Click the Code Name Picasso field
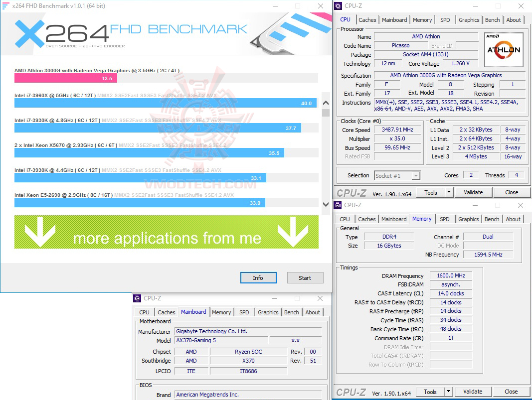This screenshot has height=400, width=532. click(x=400, y=45)
